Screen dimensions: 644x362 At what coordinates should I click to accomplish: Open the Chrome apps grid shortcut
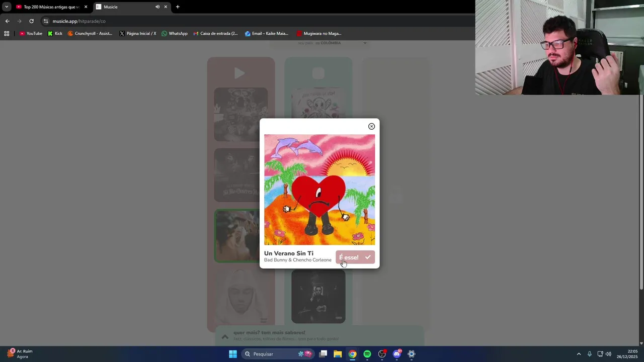7,34
